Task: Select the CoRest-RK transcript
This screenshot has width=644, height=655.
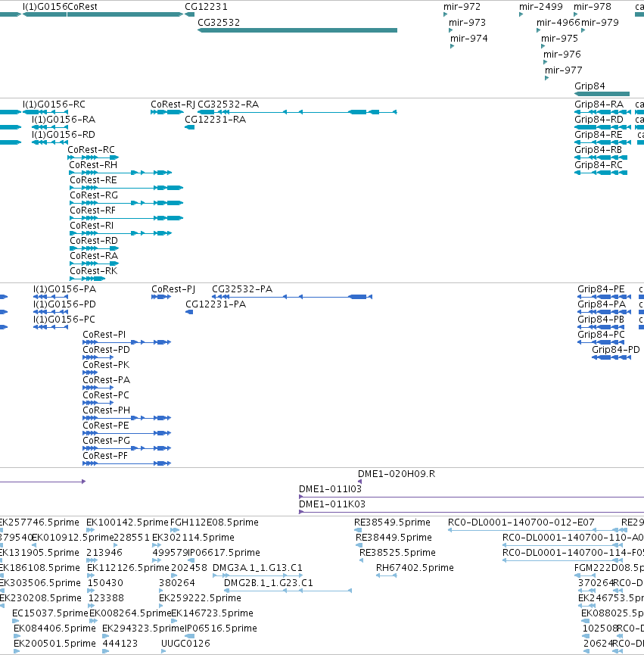Action: (87, 279)
